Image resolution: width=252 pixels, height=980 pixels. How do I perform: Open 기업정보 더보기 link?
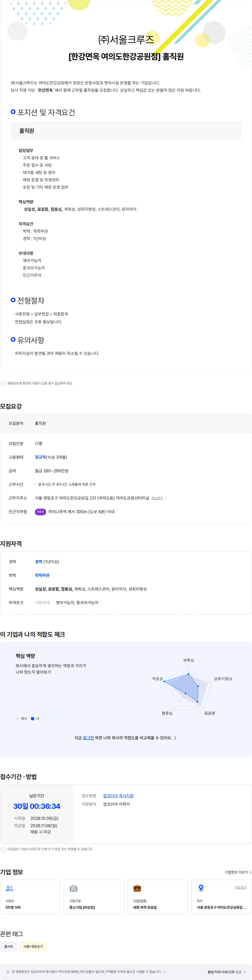point(238,872)
